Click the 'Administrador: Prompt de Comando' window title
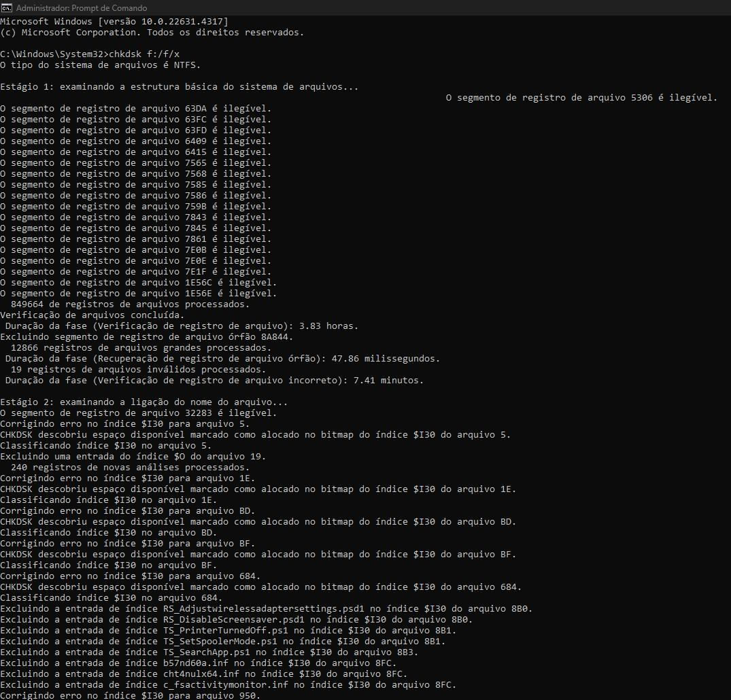The width and height of the screenshot is (731, 700). point(82,8)
